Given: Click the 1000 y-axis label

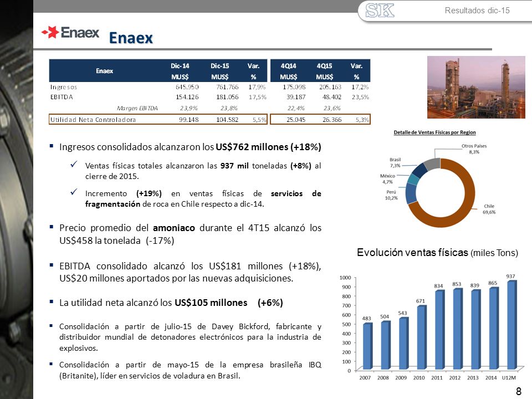Looking at the screenshot, I should (345, 278).
